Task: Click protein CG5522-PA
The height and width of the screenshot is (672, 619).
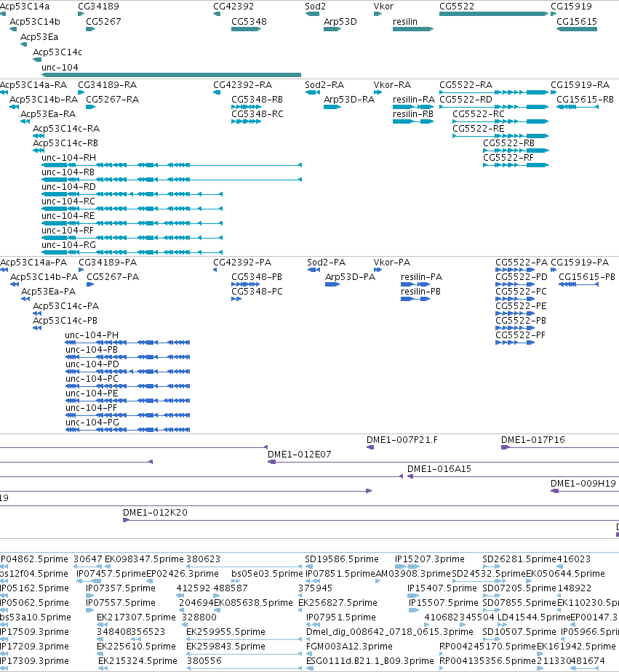Action: [x=515, y=270]
